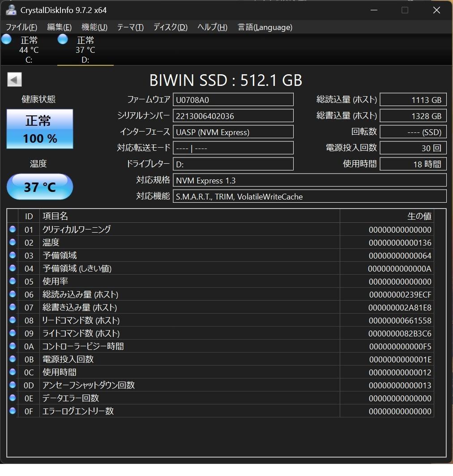Select the D: drive tab at 37 °C
Viewport: 453px width, 476px height.
pyautogui.click(x=85, y=50)
